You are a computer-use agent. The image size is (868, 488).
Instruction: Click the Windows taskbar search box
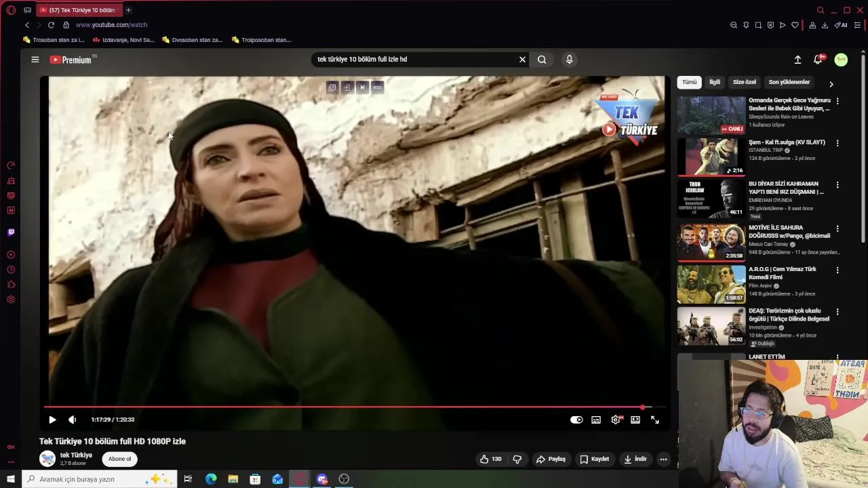[x=100, y=479]
